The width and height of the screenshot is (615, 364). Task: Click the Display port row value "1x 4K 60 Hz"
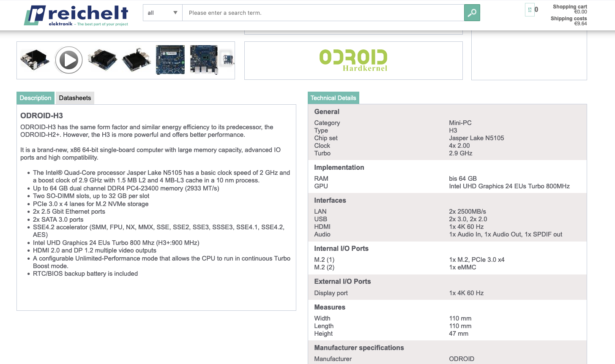pos(466,293)
